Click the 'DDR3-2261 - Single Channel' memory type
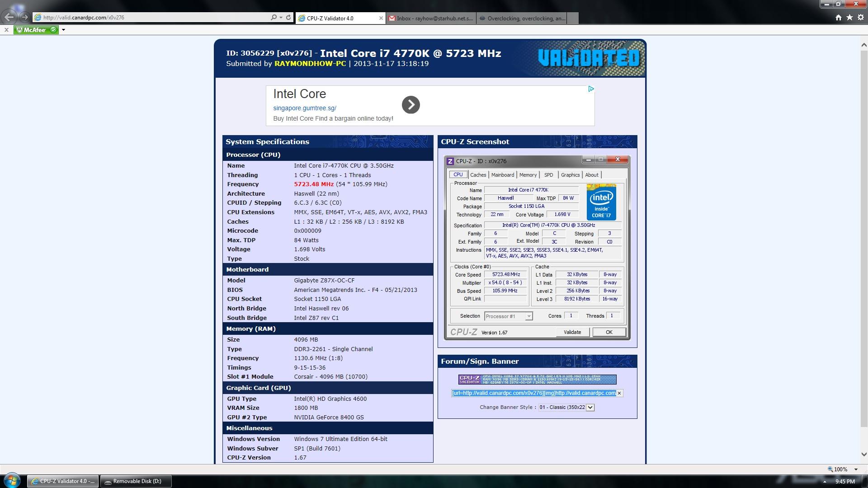This screenshot has width=868, height=488. (333, 349)
